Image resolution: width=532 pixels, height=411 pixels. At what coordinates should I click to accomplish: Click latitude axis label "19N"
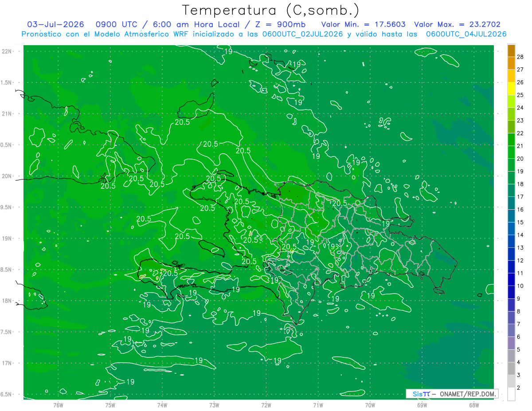pyautogui.click(x=8, y=239)
